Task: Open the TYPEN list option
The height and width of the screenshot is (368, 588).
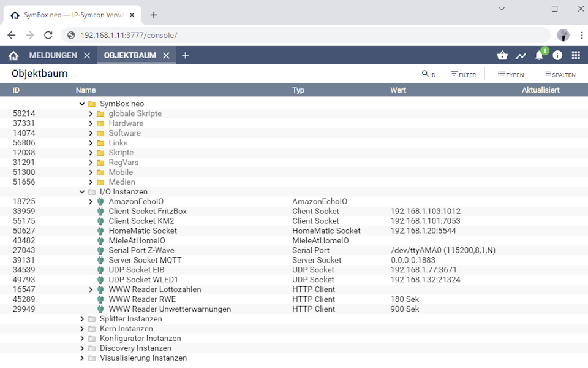Action: (510, 74)
